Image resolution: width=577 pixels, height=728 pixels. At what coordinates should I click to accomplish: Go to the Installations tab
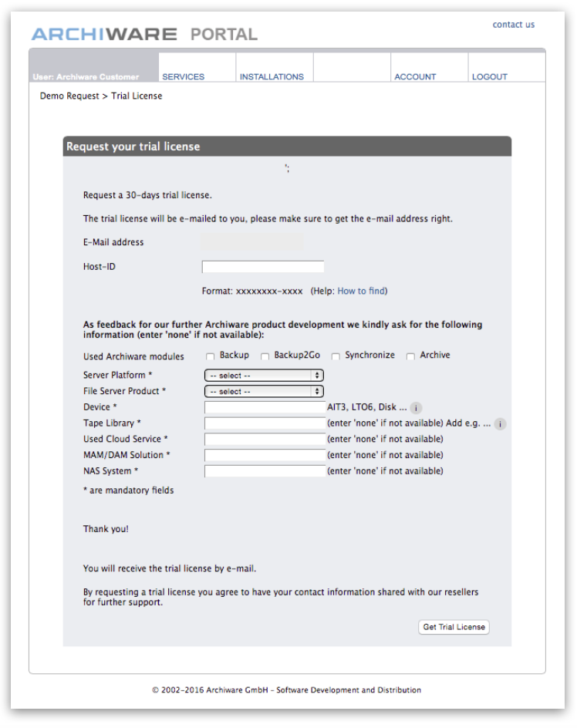(272, 76)
